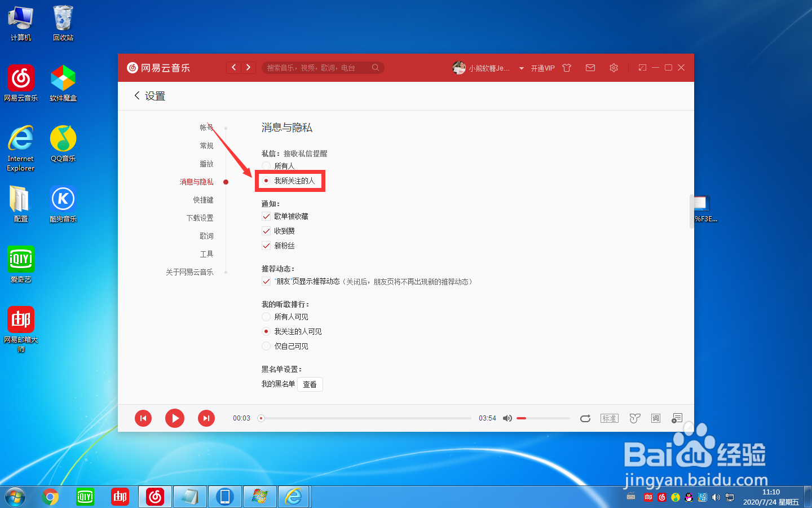This screenshot has width=812, height=508.
Task: Select 常规 settings section
Action: pyautogui.click(x=206, y=146)
